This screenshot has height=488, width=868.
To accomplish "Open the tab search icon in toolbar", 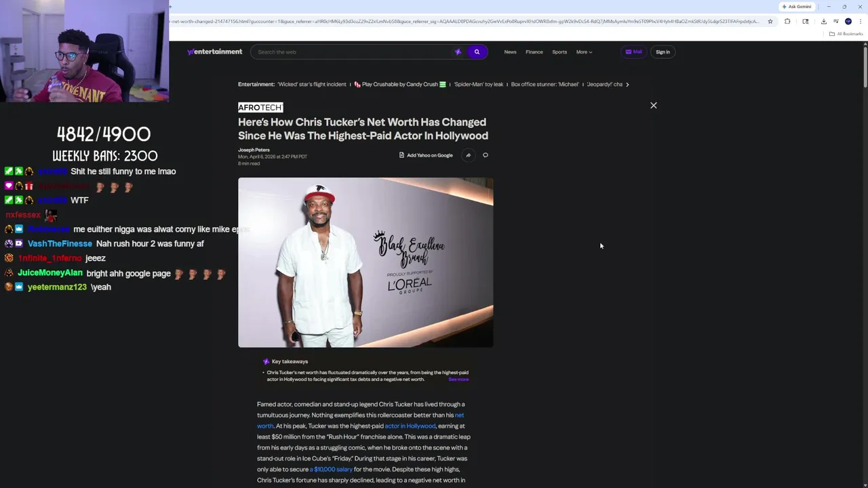I will [806, 21].
